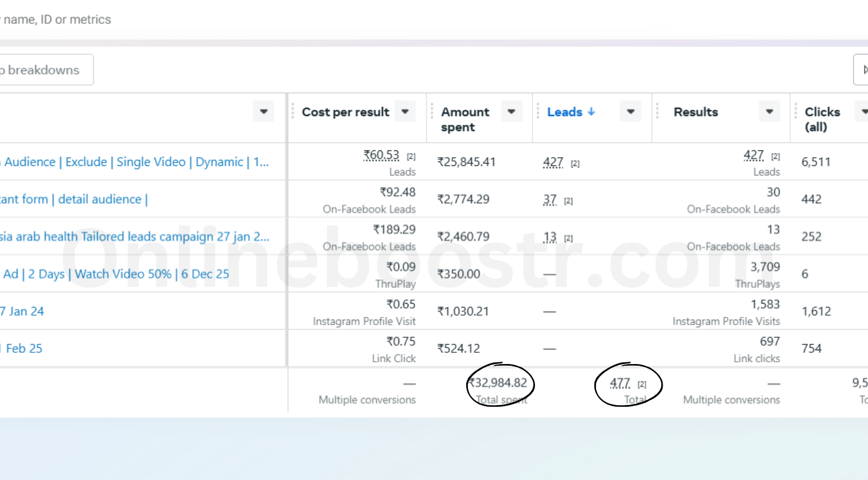868x480 pixels.
Task: Click the Leads column header to sort
Action: point(564,112)
